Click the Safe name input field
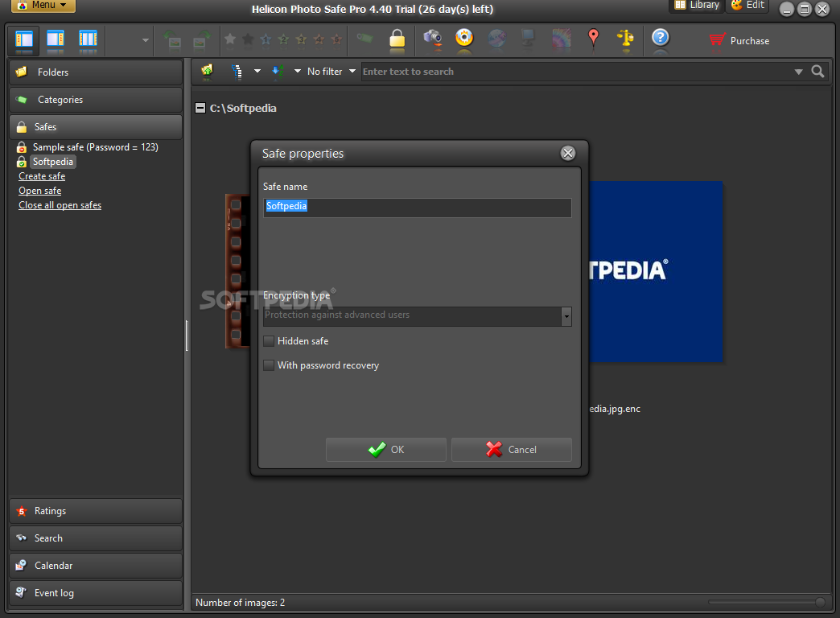This screenshot has width=840, height=618. [418, 208]
